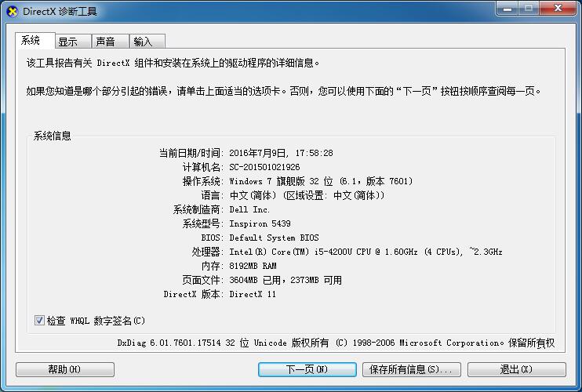Click the maximize window button
This screenshot has height=392, width=582.
[528, 9]
